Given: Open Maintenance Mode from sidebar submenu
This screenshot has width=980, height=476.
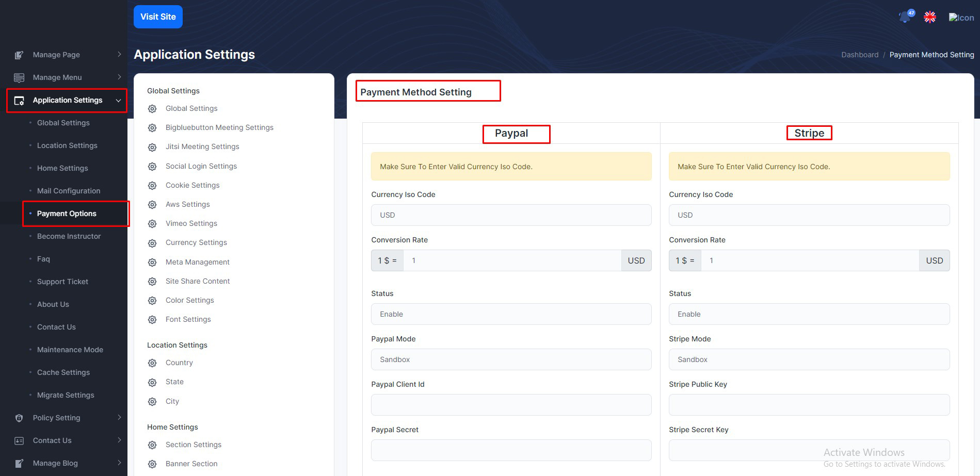Looking at the screenshot, I should pyautogui.click(x=70, y=350).
